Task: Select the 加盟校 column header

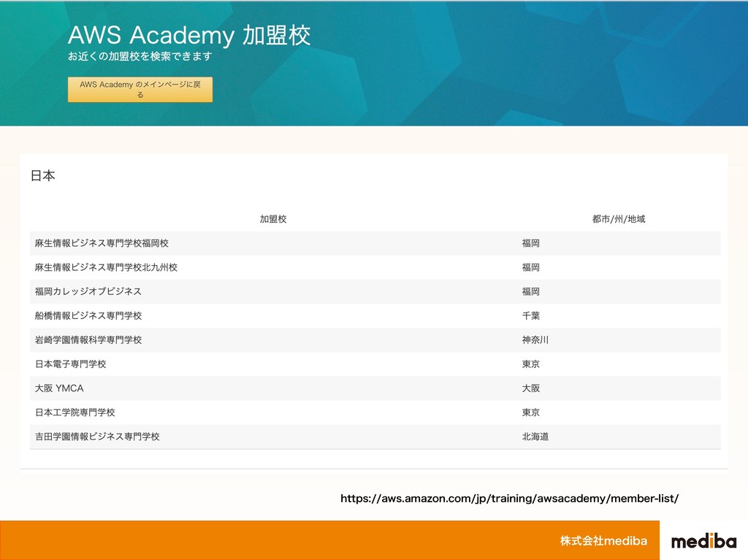Action: 273,219
